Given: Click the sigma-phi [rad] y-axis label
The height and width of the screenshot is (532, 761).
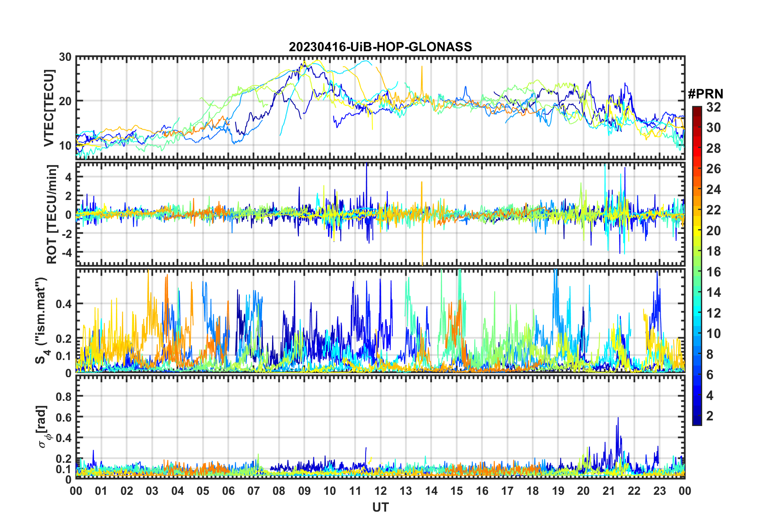Looking at the screenshot, I should click(43, 426).
